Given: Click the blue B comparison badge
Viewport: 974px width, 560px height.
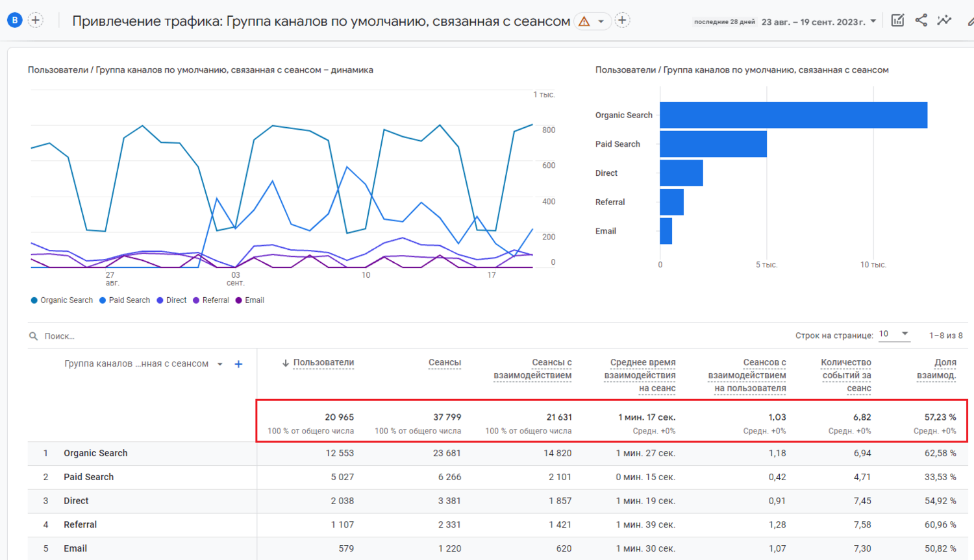Looking at the screenshot, I should point(14,20).
